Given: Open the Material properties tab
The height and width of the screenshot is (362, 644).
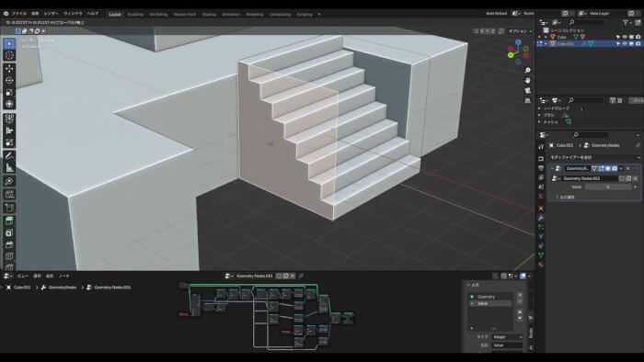Looking at the screenshot, I should [541, 265].
